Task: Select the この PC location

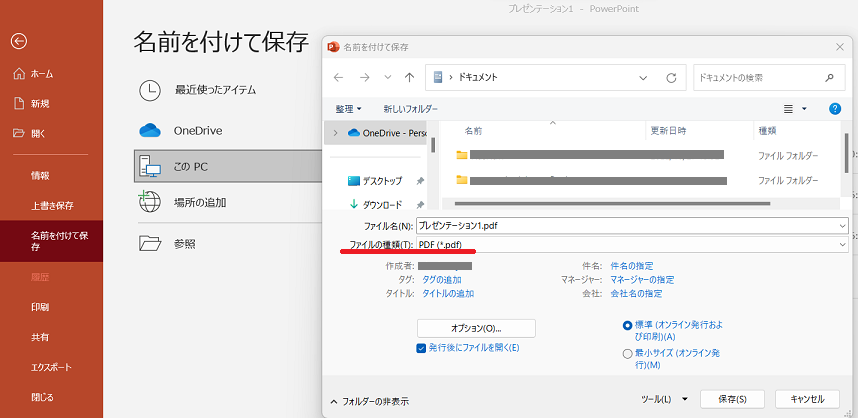Action: 228,166
